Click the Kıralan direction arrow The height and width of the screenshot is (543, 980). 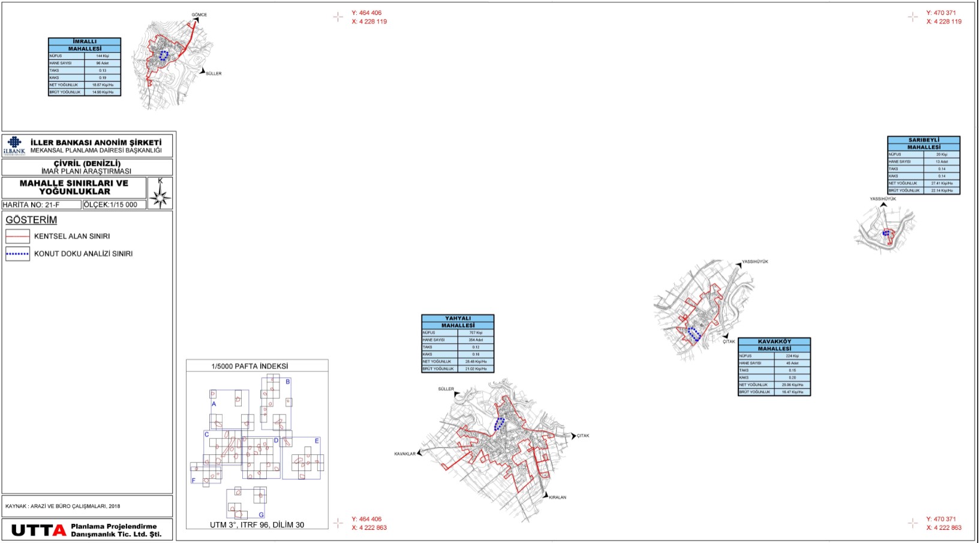point(545,496)
